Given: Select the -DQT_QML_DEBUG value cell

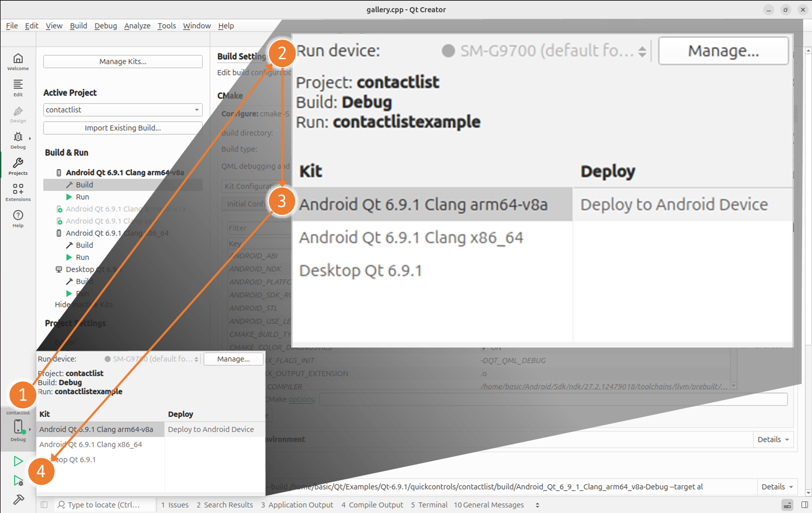Looking at the screenshot, I should [513, 361].
